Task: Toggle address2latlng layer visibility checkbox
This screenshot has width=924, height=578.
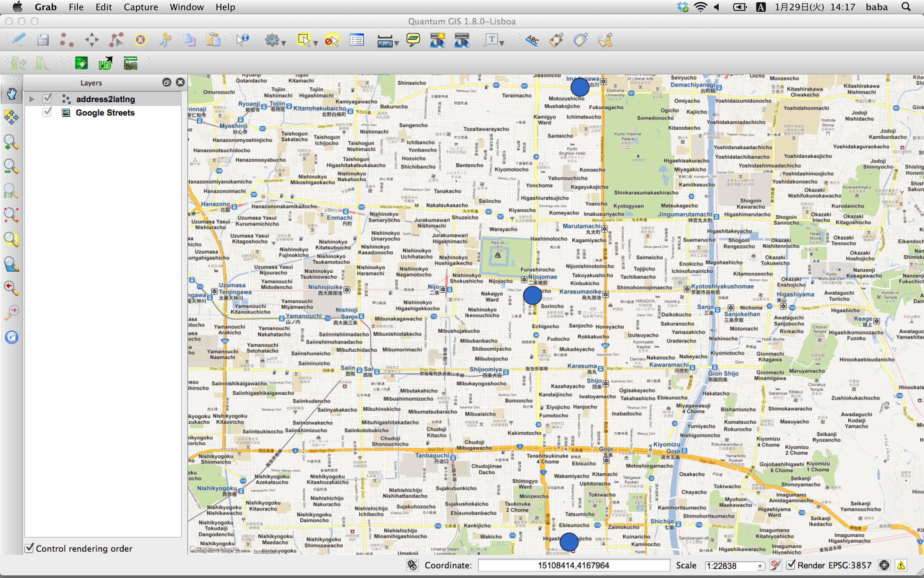Action: (x=47, y=99)
